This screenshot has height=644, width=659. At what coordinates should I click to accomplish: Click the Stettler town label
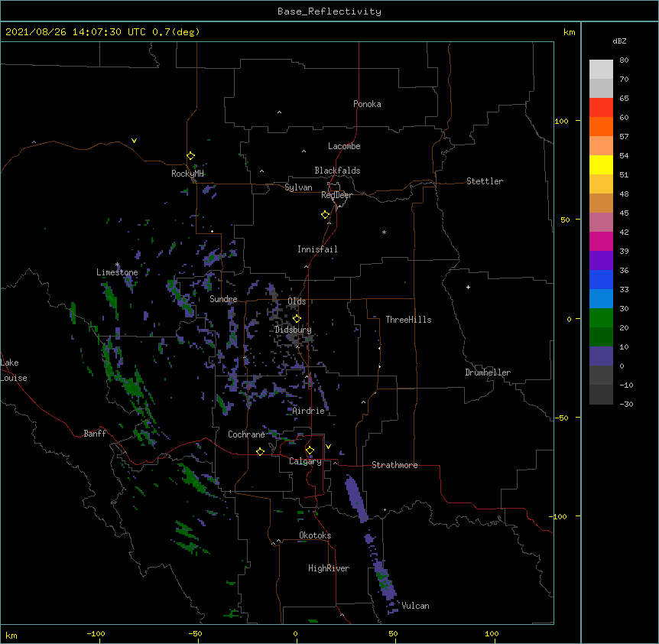pos(484,181)
